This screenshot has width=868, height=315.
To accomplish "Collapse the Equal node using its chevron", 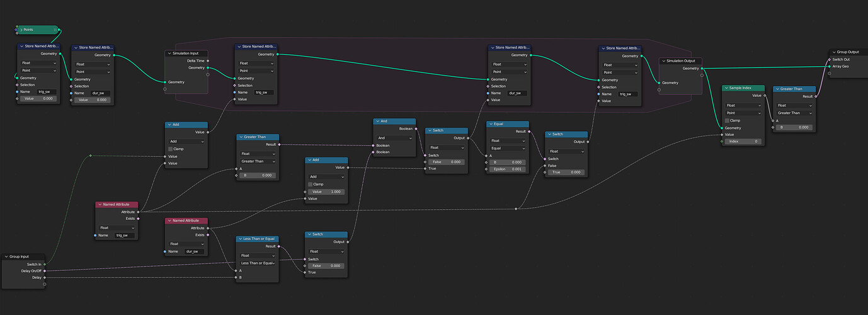I will click(x=490, y=124).
